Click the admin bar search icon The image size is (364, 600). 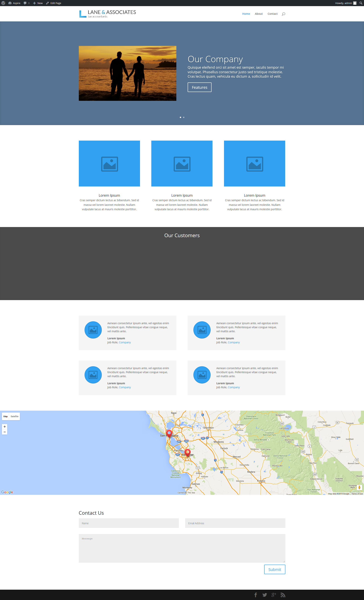coord(361,3)
